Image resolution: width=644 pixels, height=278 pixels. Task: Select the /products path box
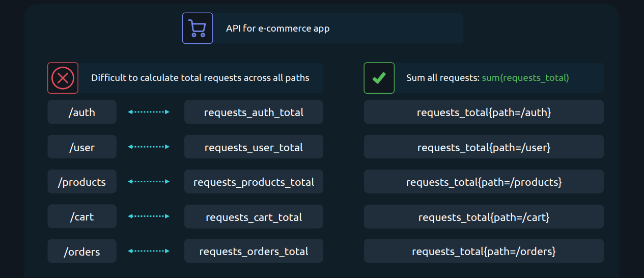[x=82, y=181]
